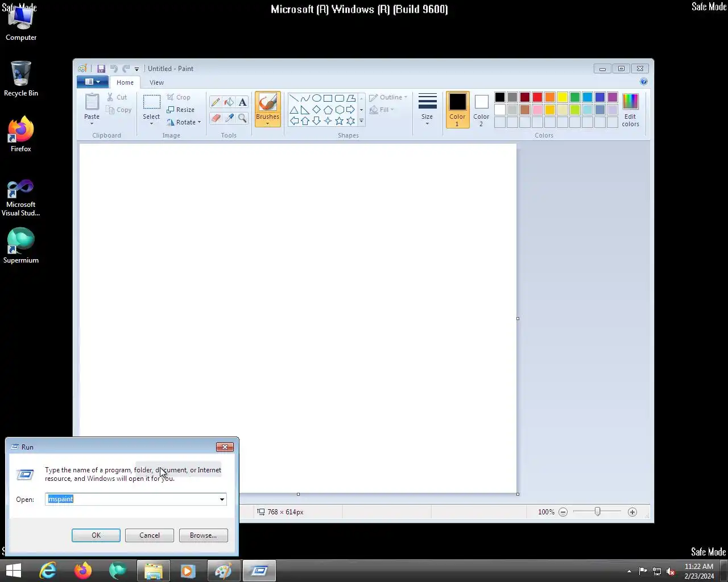Pick the Left arrow shape
Image resolution: width=728 pixels, height=582 pixels.
(294, 121)
